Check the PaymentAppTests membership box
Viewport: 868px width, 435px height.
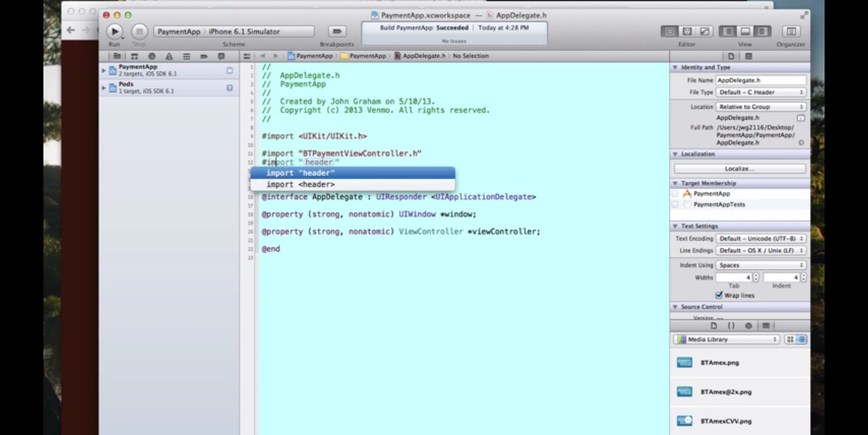click(x=675, y=204)
